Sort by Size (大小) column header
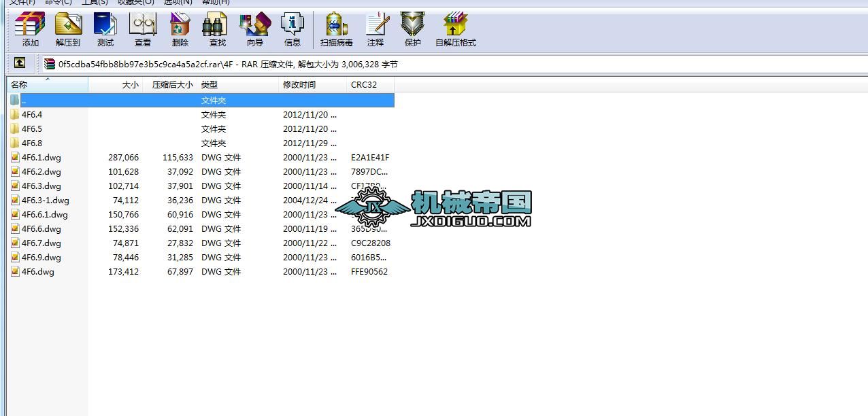 pos(116,85)
